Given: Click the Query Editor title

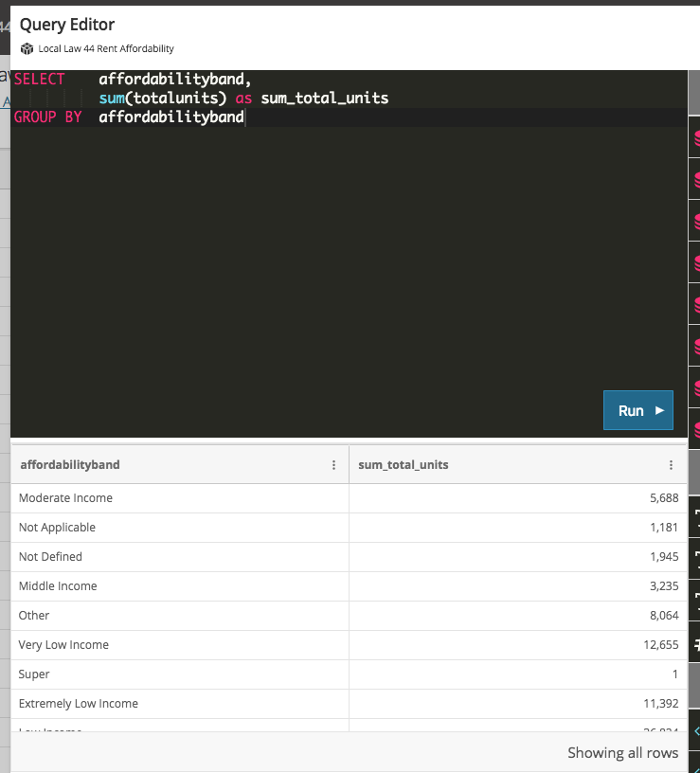Looking at the screenshot, I should (x=67, y=25).
